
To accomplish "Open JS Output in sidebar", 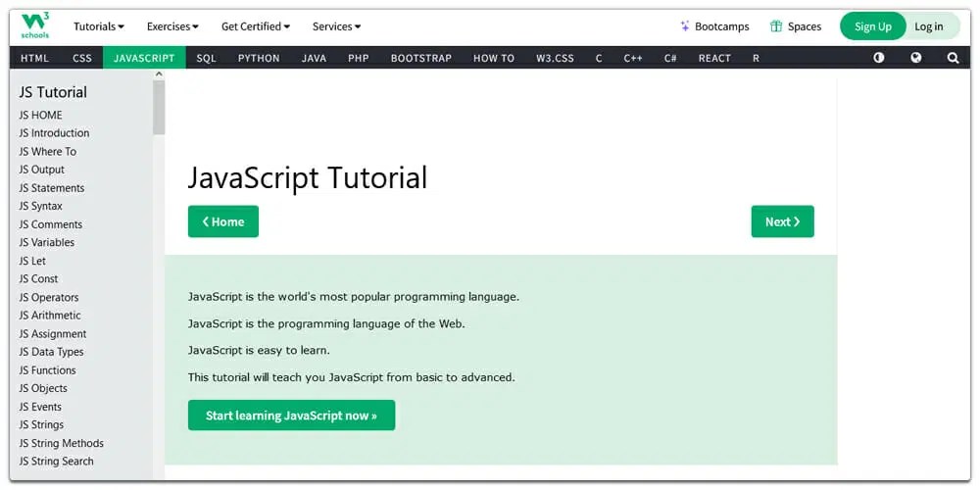I will pos(42,170).
